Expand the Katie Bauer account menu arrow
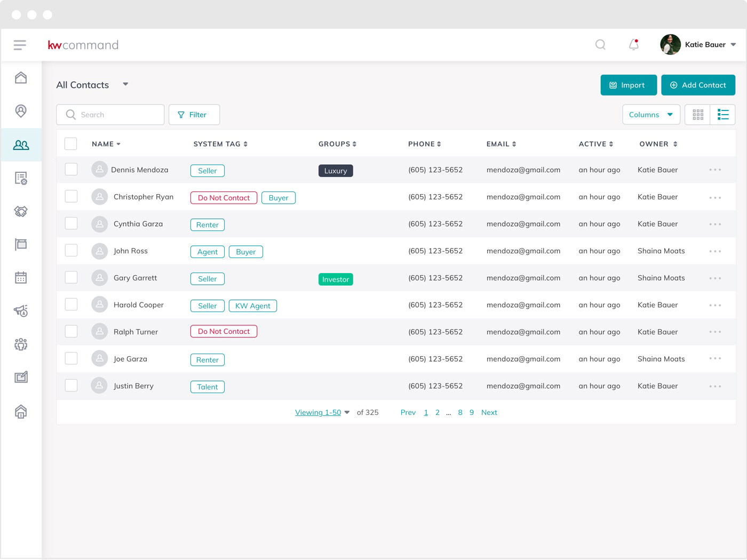Viewport: 747px width, 560px height. [733, 45]
